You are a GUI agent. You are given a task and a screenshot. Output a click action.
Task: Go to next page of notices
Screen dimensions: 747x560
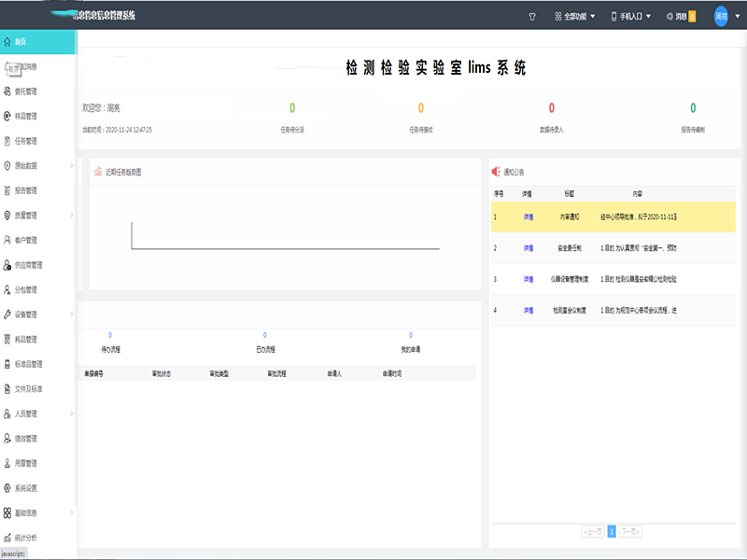point(631,531)
